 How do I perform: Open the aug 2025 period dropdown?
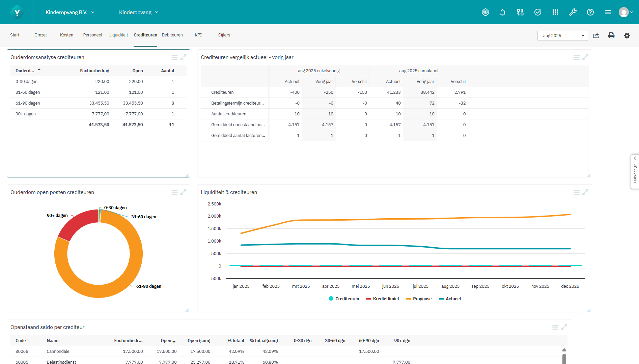pos(562,36)
